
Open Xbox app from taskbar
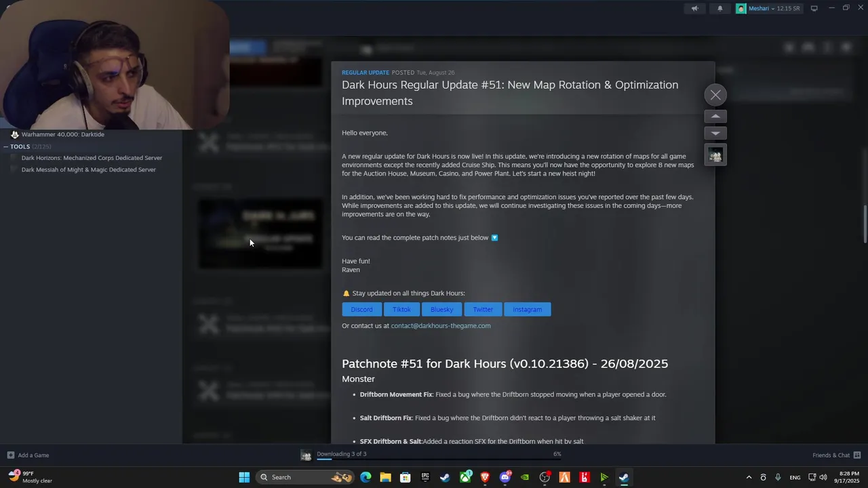(465, 477)
